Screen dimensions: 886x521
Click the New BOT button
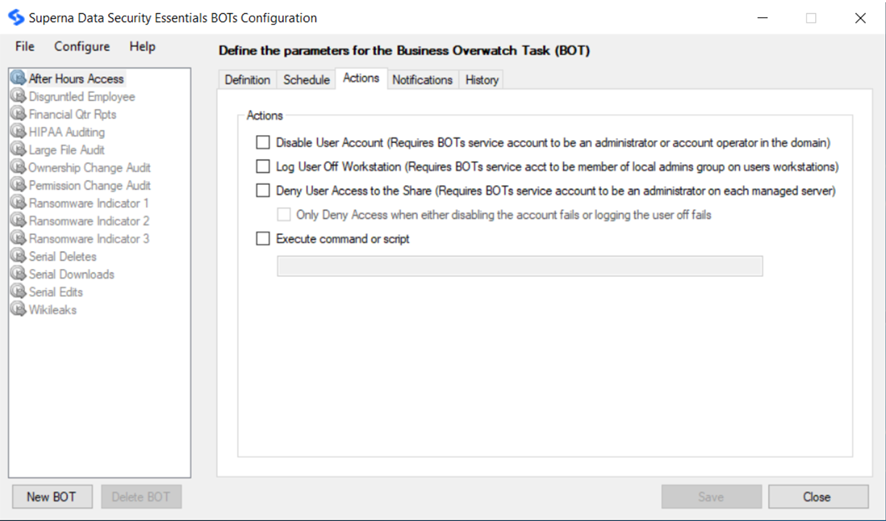(x=52, y=497)
